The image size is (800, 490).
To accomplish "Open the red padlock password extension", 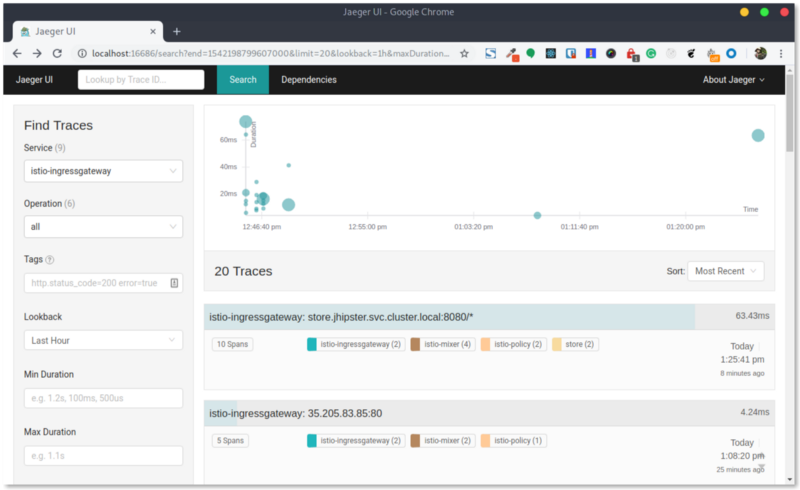I will click(x=632, y=54).
